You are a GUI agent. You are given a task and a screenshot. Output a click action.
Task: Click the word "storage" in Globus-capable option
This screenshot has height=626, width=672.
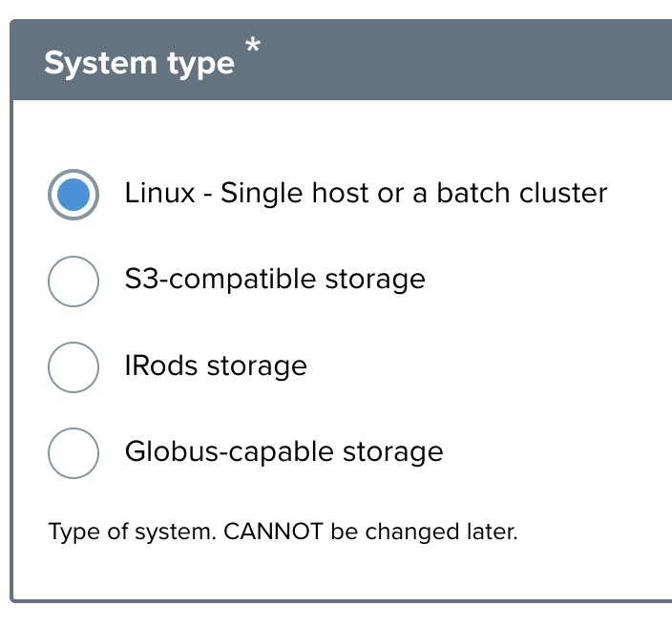[395, 451]
